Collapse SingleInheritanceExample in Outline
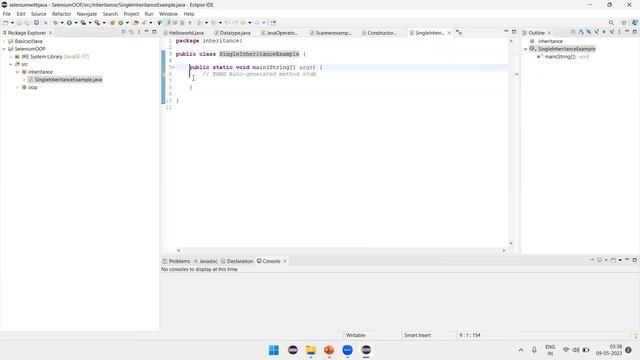This screenshot has width=640, height=360. pos(526,49)
